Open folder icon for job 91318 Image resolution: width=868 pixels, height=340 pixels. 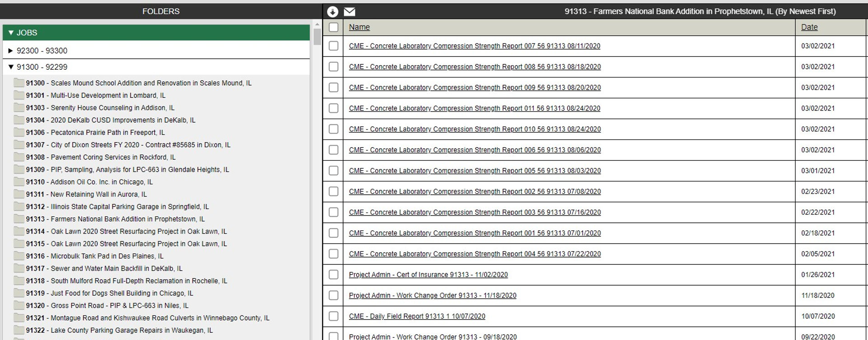(x=19, y=281)
